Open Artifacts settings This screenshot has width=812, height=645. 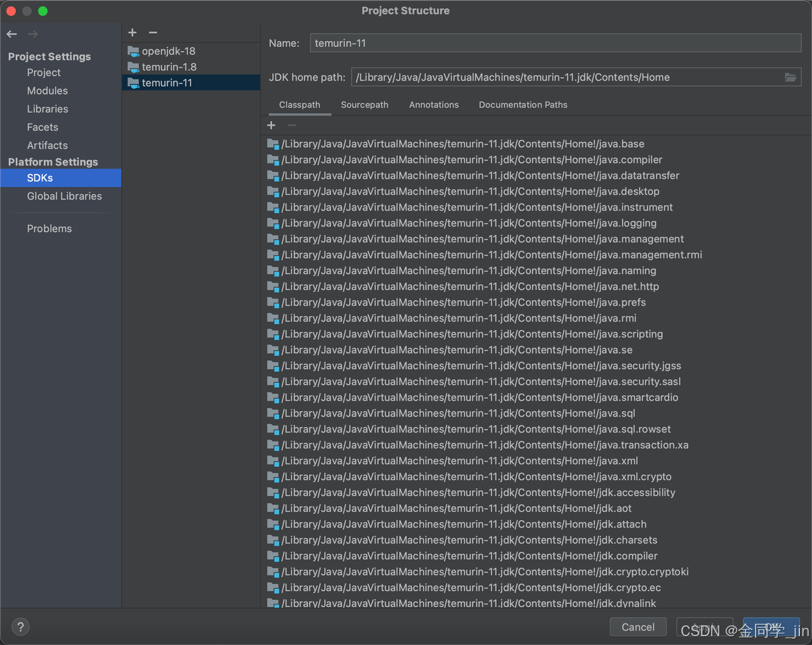coord(48,145)
